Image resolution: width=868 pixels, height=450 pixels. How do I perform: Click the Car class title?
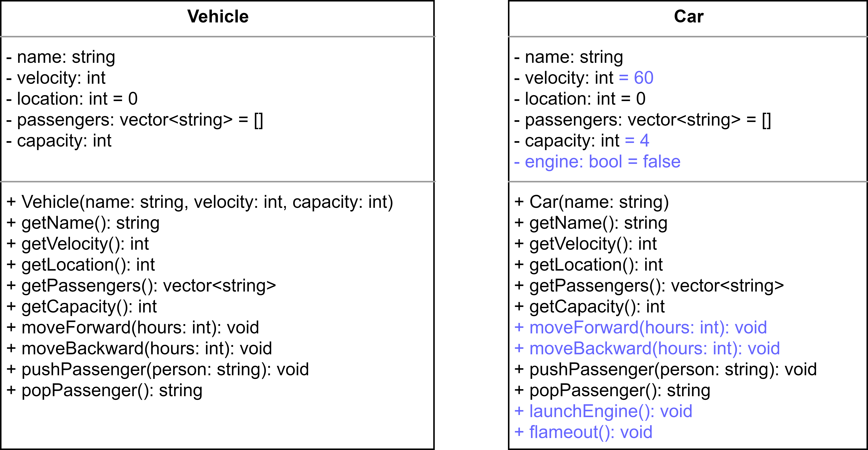click(x=688, y=16)
